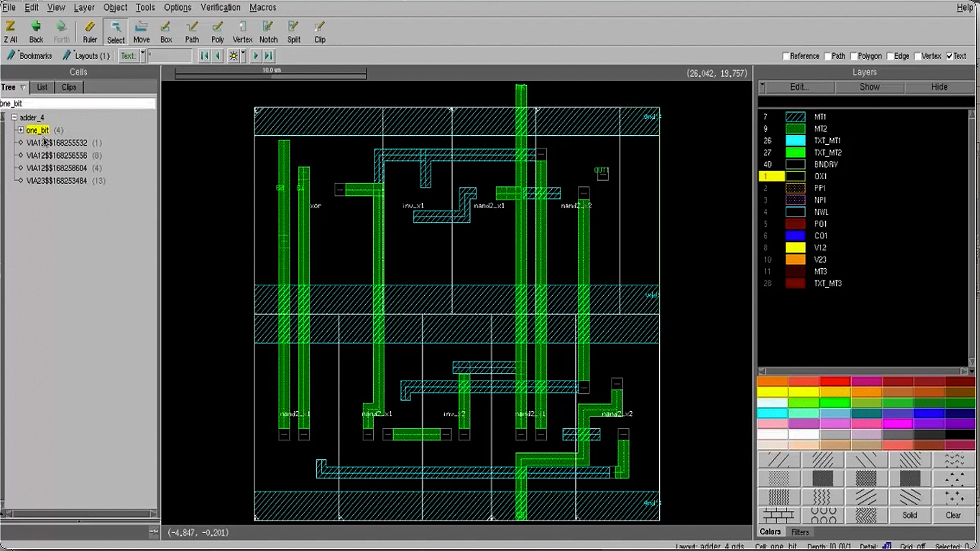Screen dimensions: 980x551
Task: Open the Verification menu
Action: coord(220,7)
